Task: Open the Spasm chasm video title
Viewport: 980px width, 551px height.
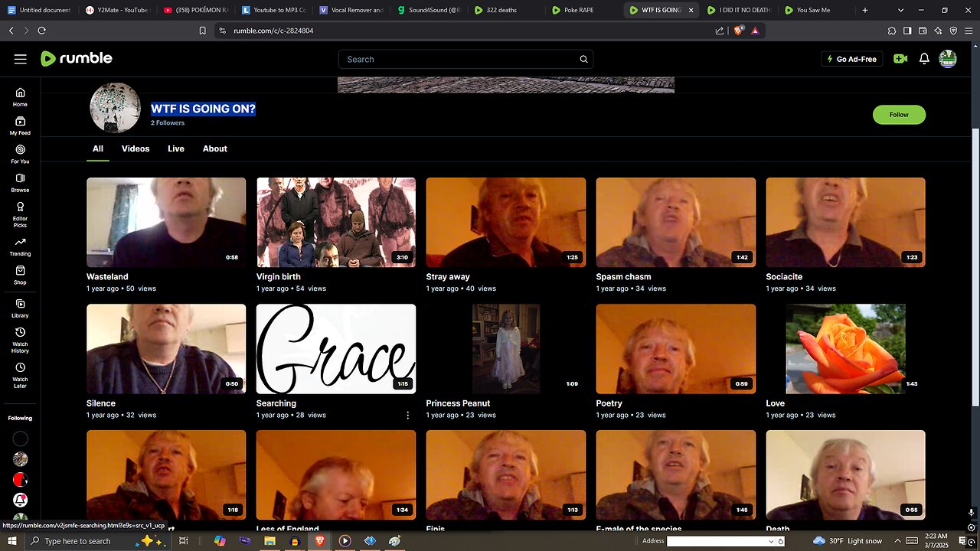Action: click(624, 277)
